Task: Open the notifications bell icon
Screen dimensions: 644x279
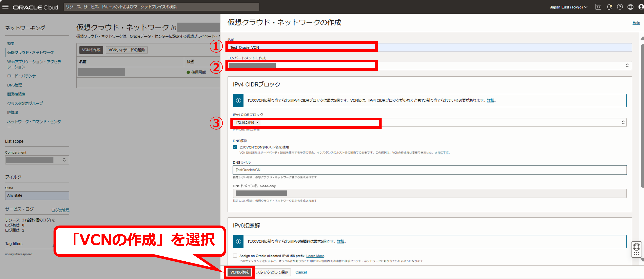Action: (609, 7)
